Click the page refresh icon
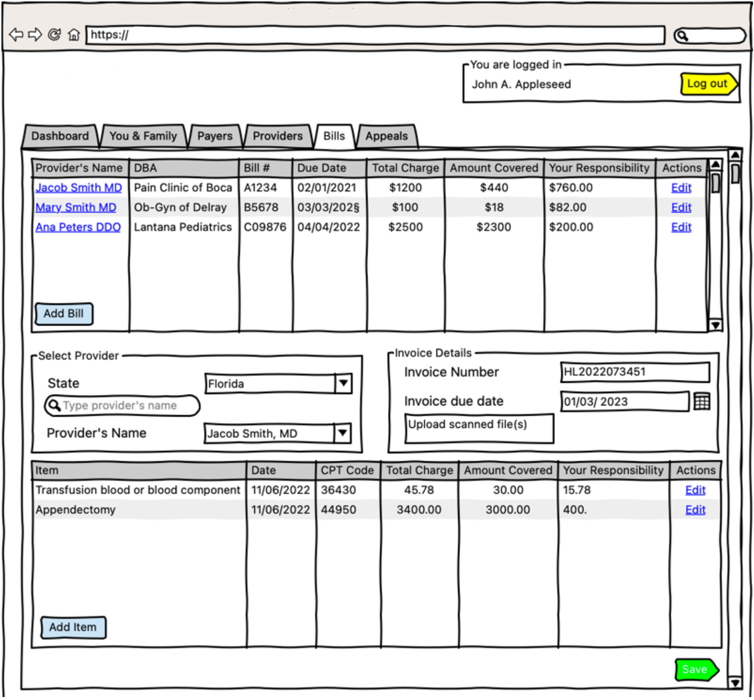This screenshot has height=700, width=754. coord(55,34)
